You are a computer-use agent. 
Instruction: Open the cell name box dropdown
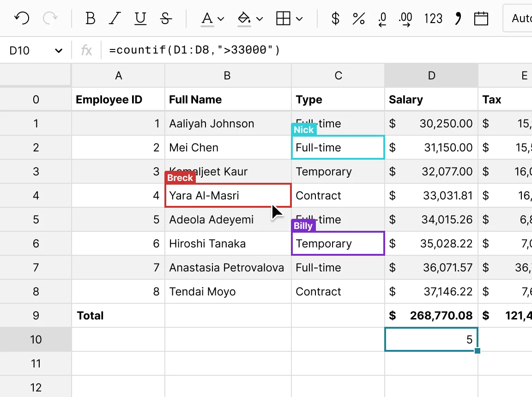(x=58, y=50)
